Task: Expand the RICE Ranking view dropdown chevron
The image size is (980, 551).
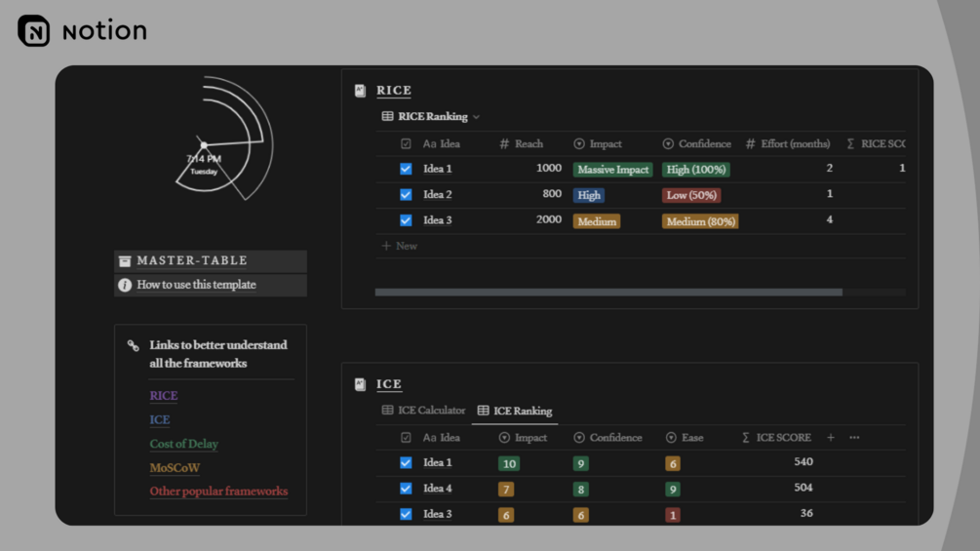Action: (477, 117)
